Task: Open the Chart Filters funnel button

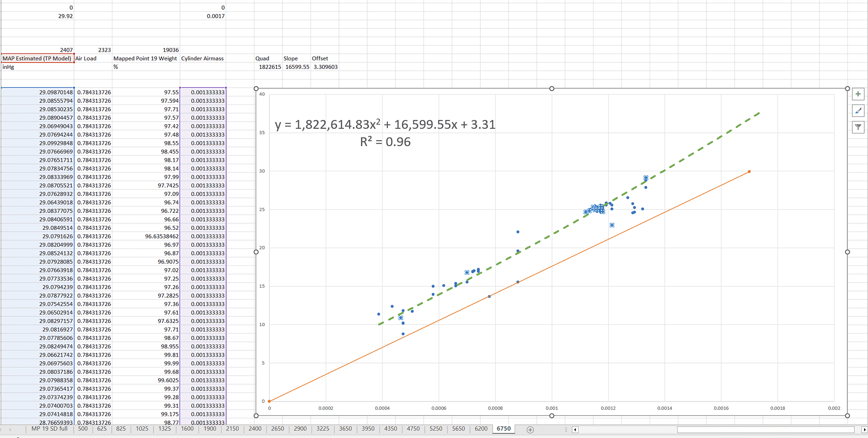Action: tap(858, 127)
